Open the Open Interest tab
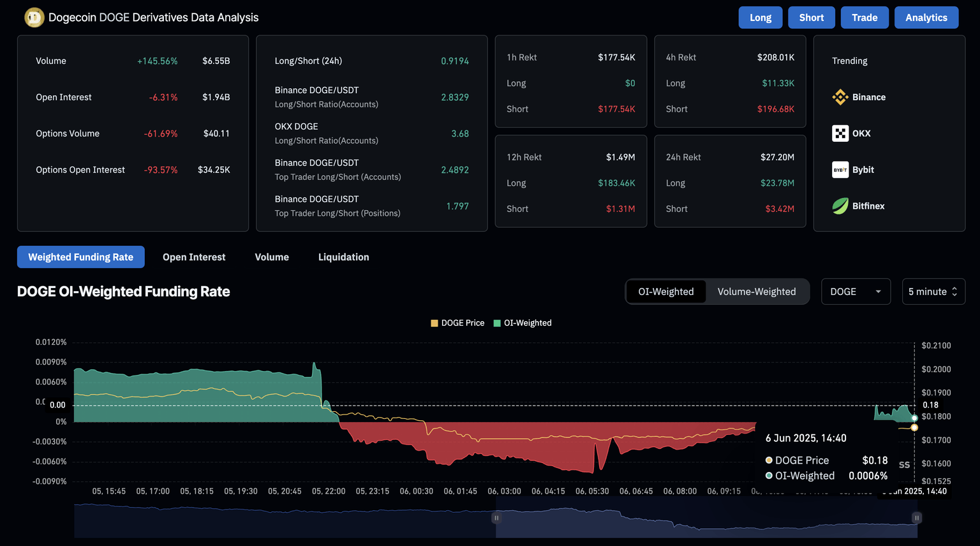Viewport: 980px width, 546px height. (194, 257)
